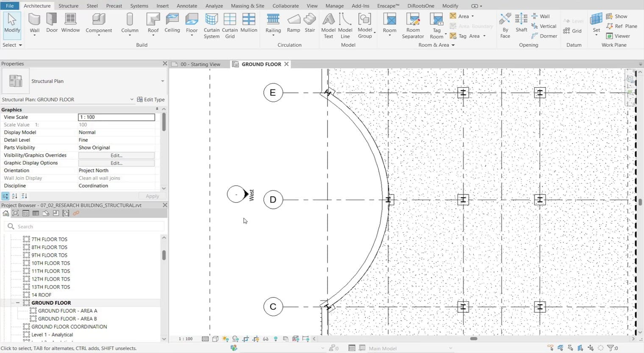This screenshot has width=644, height=353.
Task: Select the Shaft opening tool
Action: (521, 23)
